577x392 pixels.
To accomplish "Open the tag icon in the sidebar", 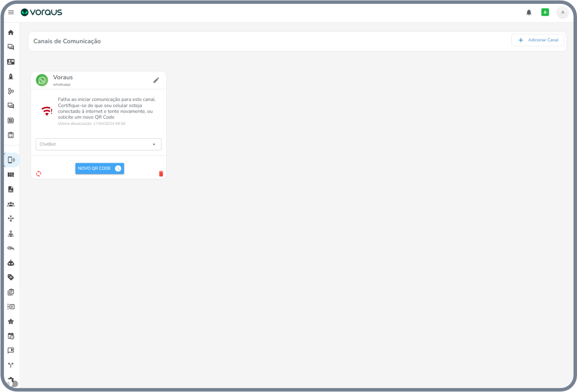I will click(11, 277).
